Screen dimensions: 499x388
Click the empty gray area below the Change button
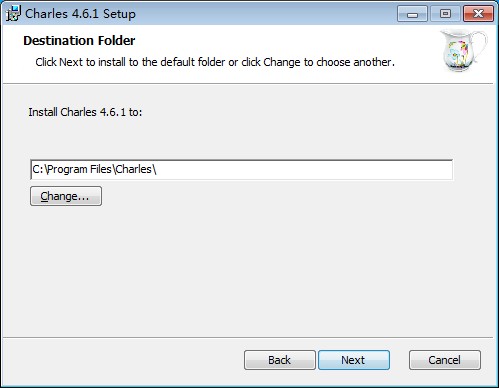coord(247,270)
